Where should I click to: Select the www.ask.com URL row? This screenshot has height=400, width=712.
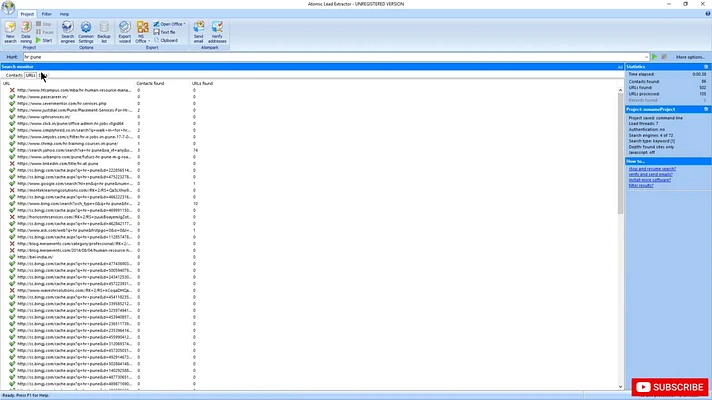[x=74, y=230]
